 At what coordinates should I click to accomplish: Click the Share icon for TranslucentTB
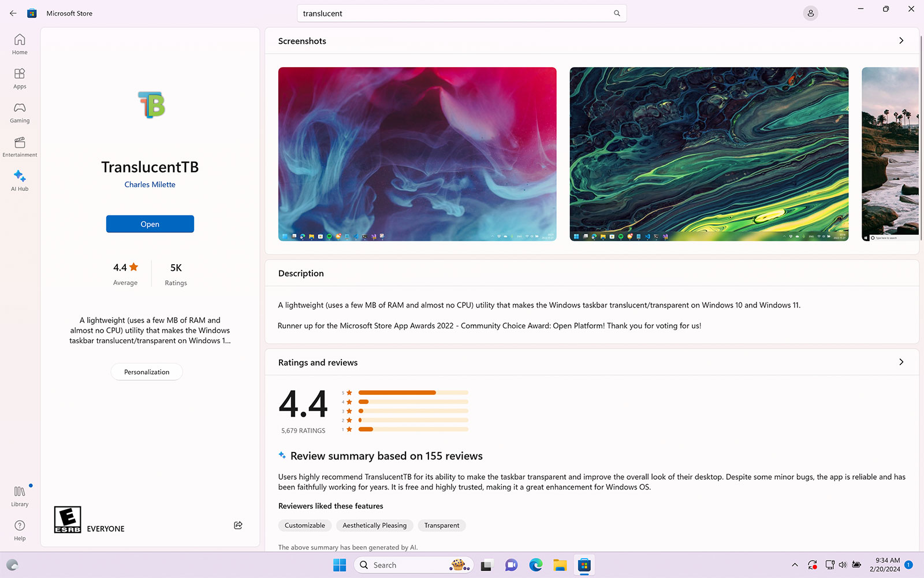[x=238, y=525]
